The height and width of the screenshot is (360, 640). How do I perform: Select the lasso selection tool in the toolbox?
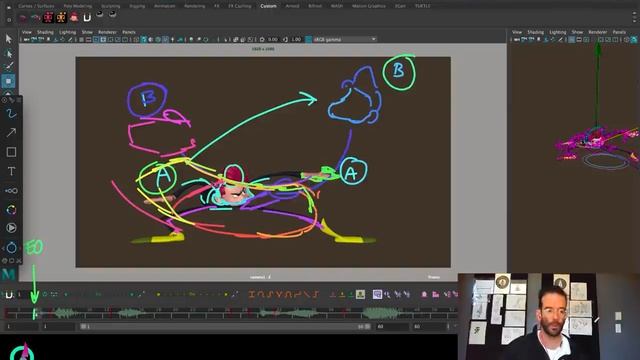coord(9,53)
